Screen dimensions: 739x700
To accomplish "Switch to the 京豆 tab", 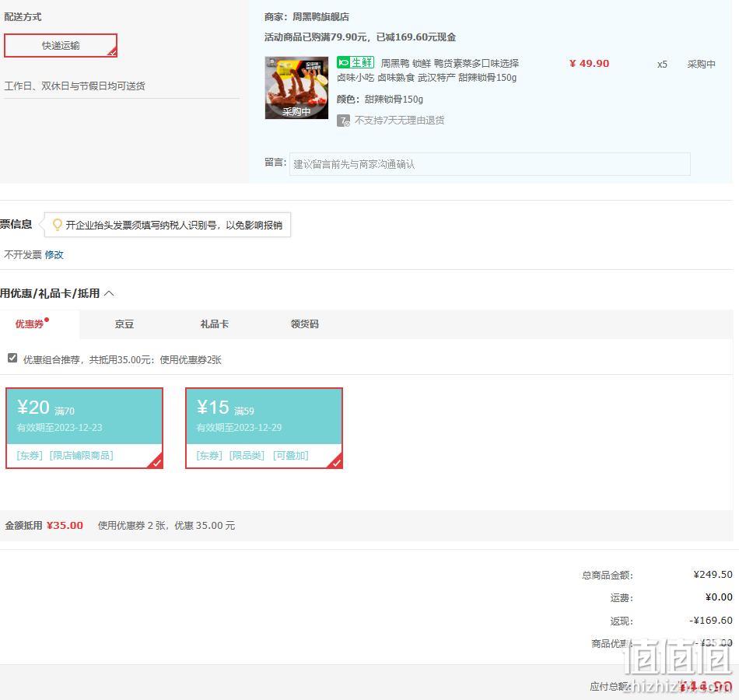I will 124,324.
